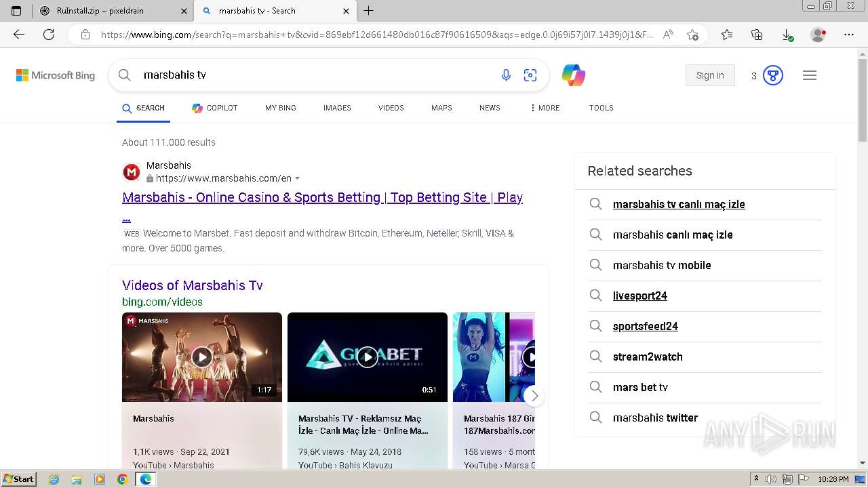Screen dimensions: 868x488
Task: Switch to IMAGES results
Action: click(x=337, y=108)
